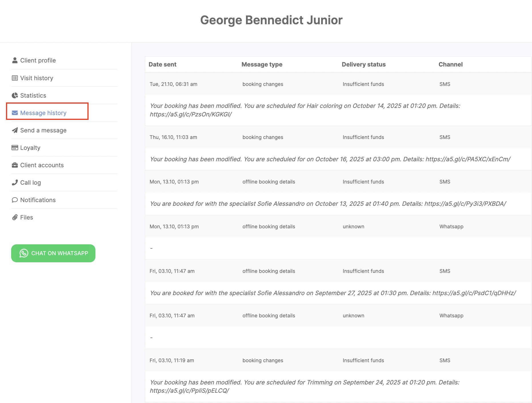Click the card icon beside Loyalty
Viewport: 532px width, 403px height.
click(x=15, y=148)
